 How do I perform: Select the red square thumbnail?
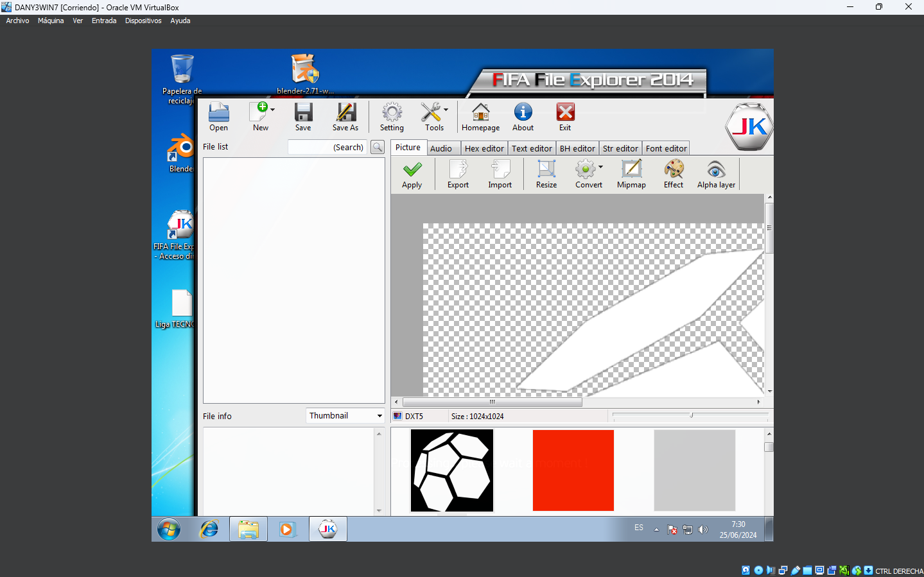(x=573, y=470)
